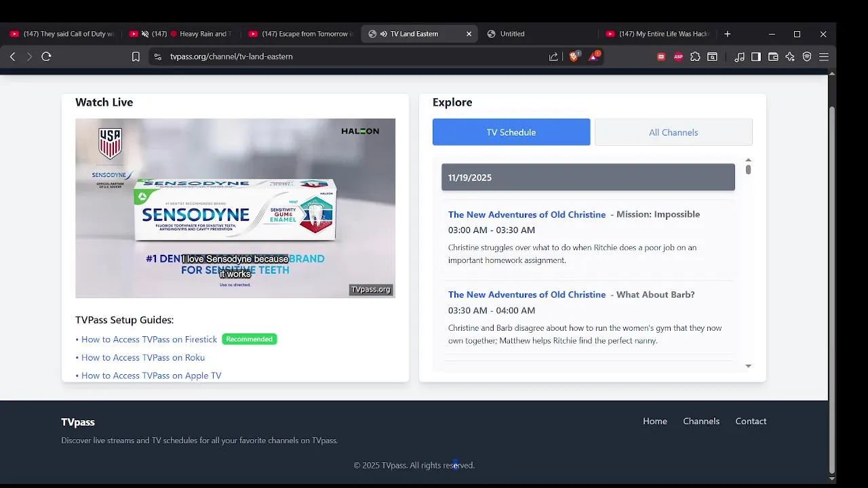Click the '03:00 AM - 03:30 AM' time text

tap(492, 230)
